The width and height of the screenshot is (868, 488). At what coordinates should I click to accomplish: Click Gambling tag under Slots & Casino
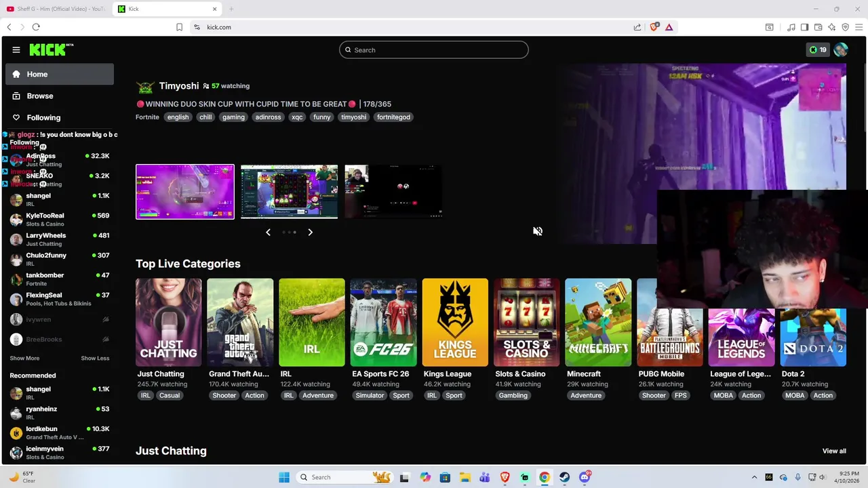tap(513, 396)
